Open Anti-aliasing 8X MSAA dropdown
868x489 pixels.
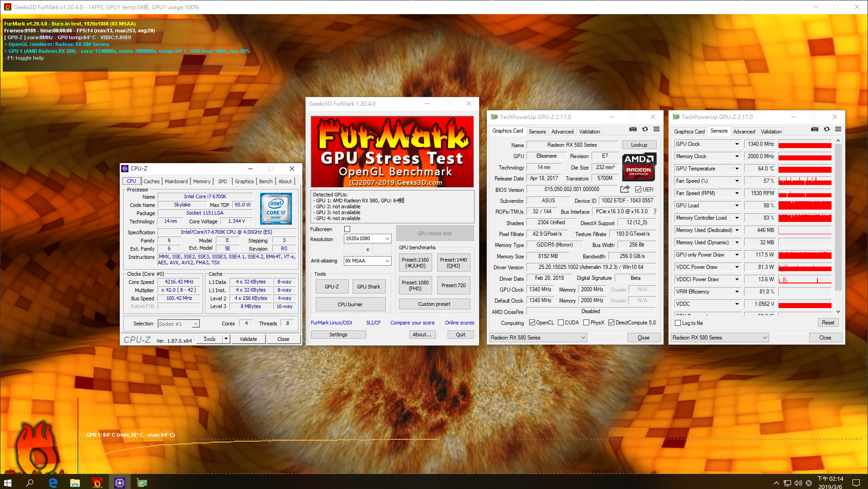(368, 261)
